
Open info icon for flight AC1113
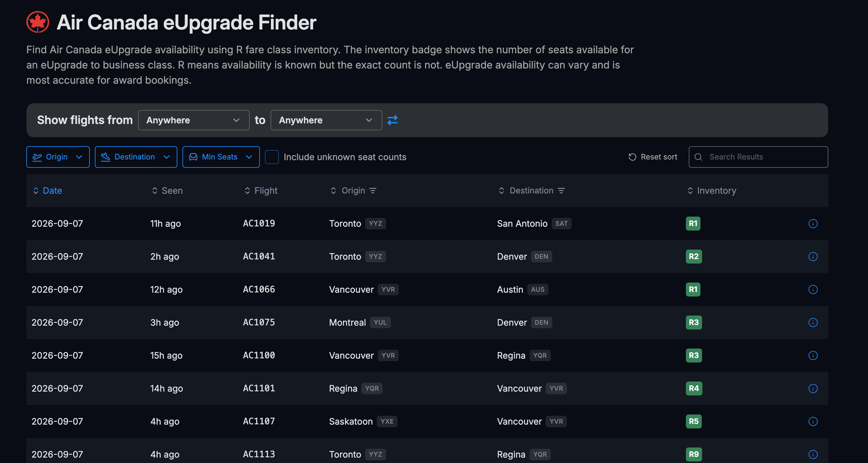click(x=813, y=454)
